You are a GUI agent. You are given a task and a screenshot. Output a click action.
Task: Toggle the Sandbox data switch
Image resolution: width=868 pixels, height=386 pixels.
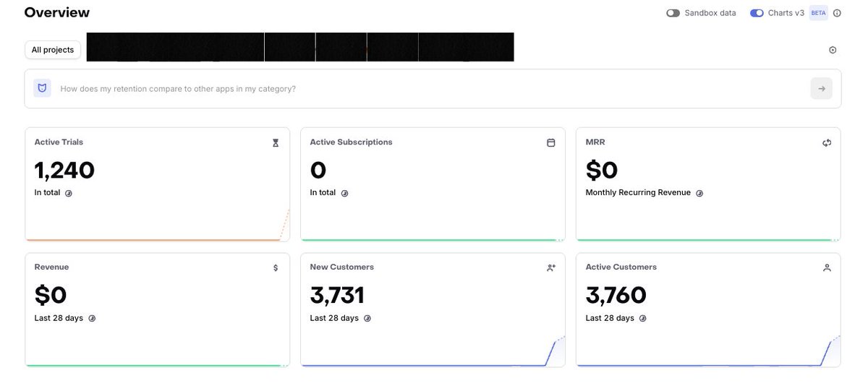673,13
